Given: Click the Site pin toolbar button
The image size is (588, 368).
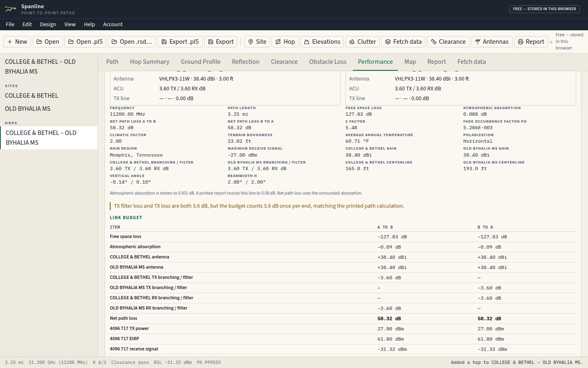Looking at the screenshot, I should 257,42.
